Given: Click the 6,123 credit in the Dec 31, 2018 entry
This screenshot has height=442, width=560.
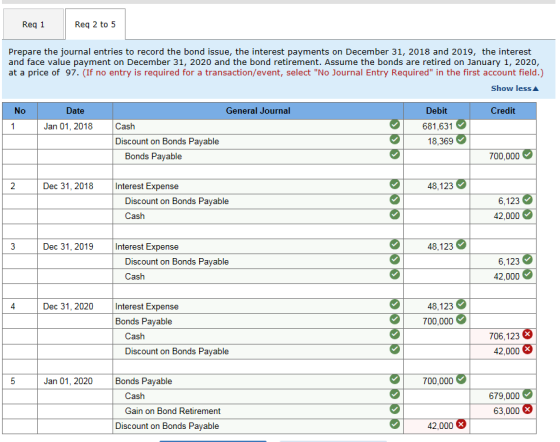Looking at the screenshot, I should tap(503, 201).
